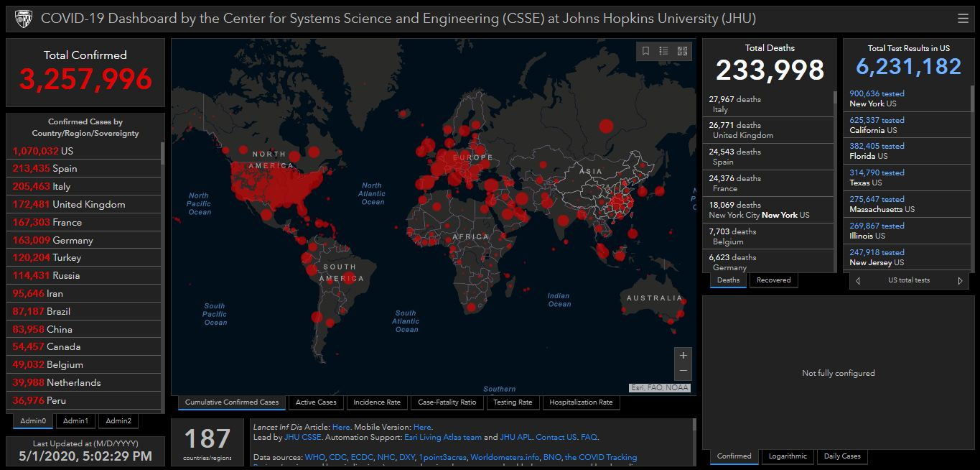The height and width of the screenshot is (470, 980).
Task: Open the basemap gallery grid icon
Action: [682, 51]
